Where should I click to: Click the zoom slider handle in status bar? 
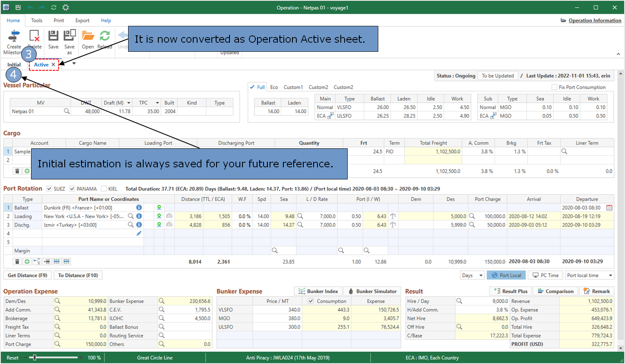click(x=35, y=358)
